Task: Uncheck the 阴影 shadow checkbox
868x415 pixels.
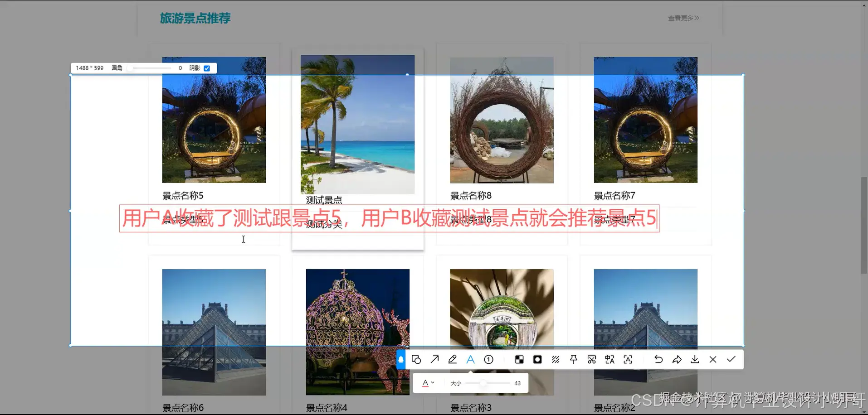Action: [x=207, y=68]
